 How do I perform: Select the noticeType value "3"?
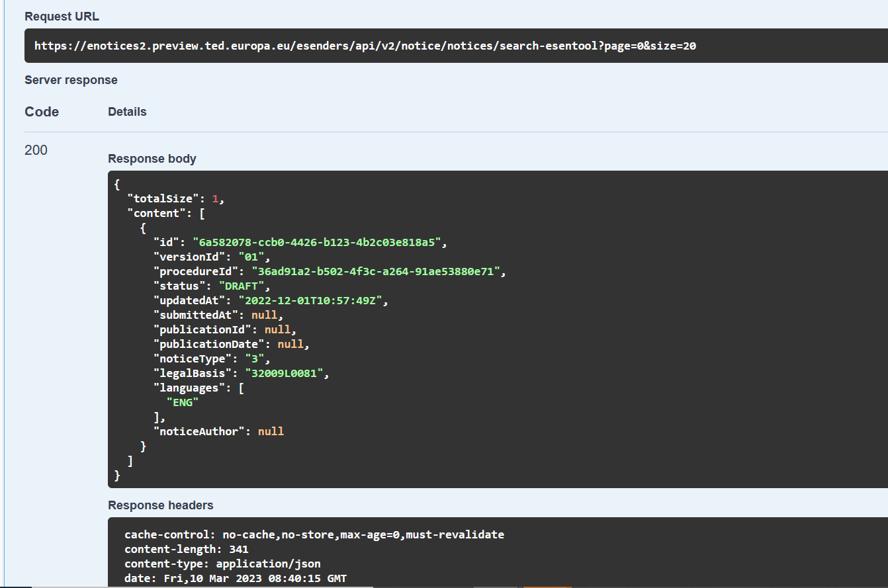254,358
